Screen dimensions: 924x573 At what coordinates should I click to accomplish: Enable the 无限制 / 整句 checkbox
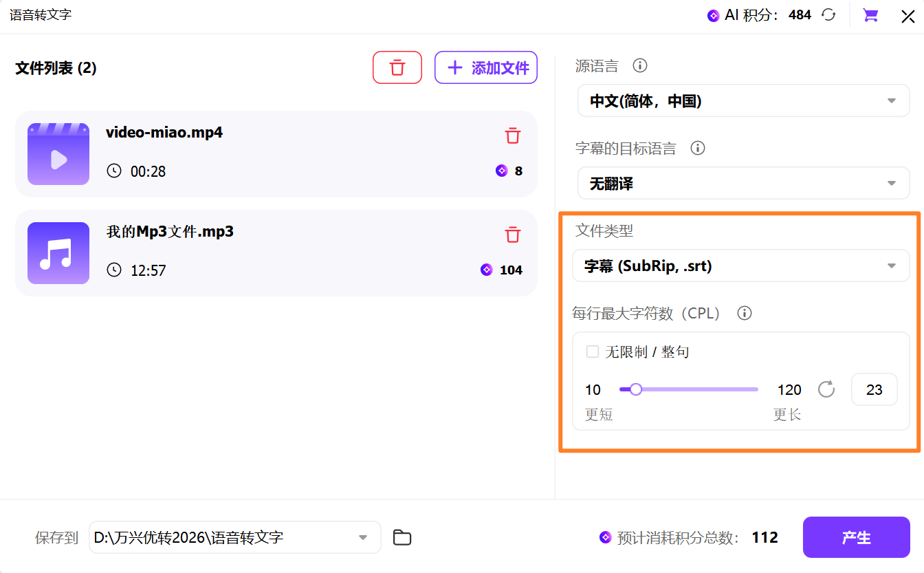pyautogui.click(x=592, y=352)
